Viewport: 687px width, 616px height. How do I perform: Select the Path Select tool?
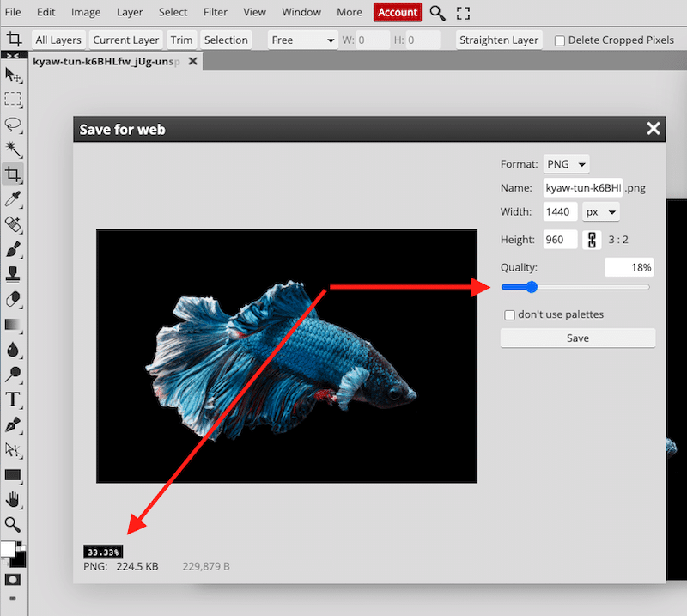coord(13,449)
